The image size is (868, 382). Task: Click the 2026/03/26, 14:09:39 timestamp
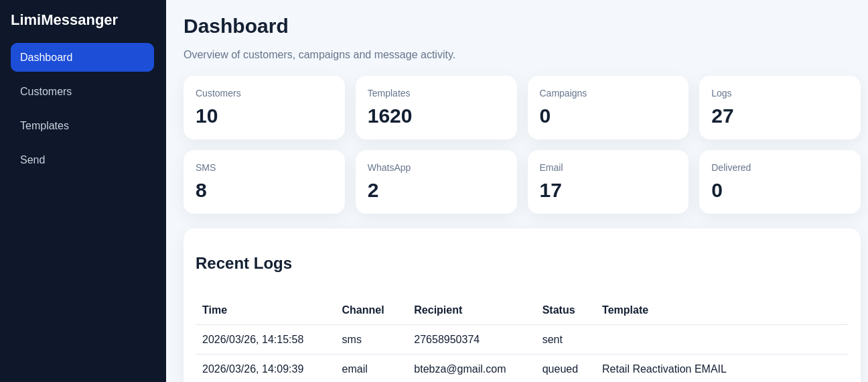(x=252, y=369)
